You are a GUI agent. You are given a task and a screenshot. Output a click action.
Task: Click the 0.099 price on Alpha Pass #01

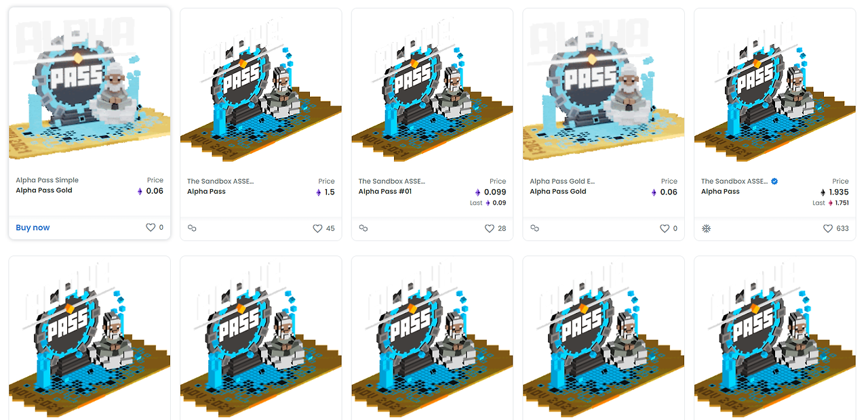pos(495,192)
